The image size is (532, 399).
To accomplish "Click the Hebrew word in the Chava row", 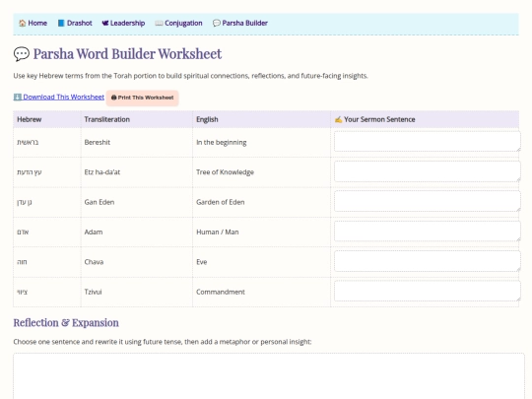I will click(x=22, y=262).
